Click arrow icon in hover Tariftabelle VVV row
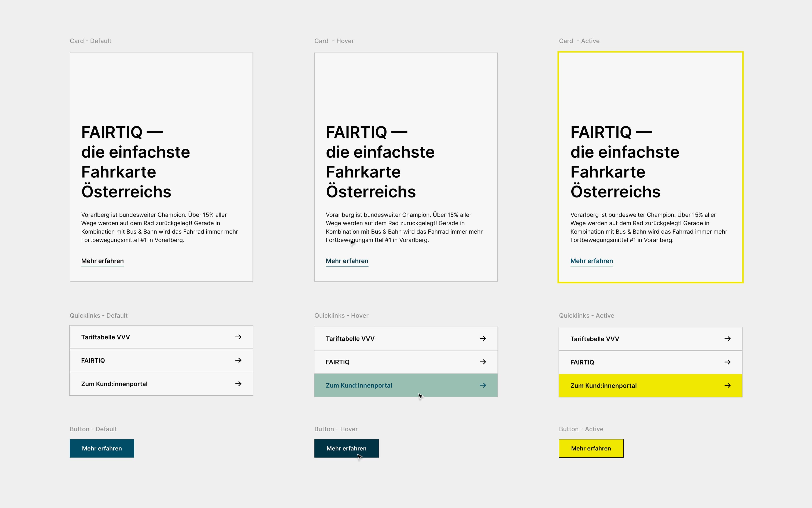 [483, 339]
